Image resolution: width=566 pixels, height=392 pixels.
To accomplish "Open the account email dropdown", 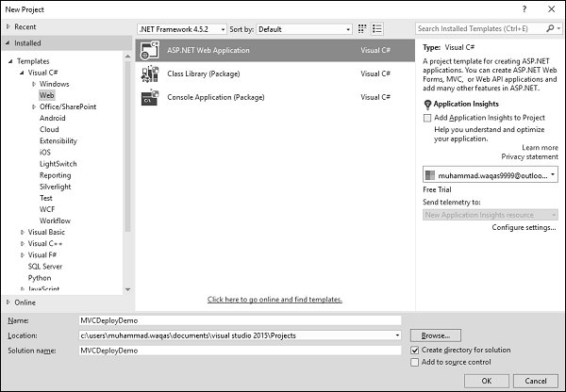I will click(491, 175).
